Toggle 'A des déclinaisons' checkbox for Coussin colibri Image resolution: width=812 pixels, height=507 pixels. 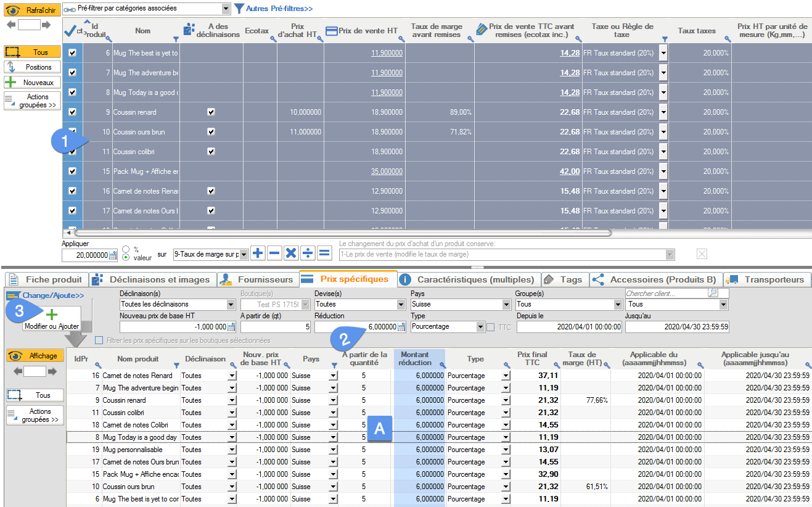click(x=211, y=152)
